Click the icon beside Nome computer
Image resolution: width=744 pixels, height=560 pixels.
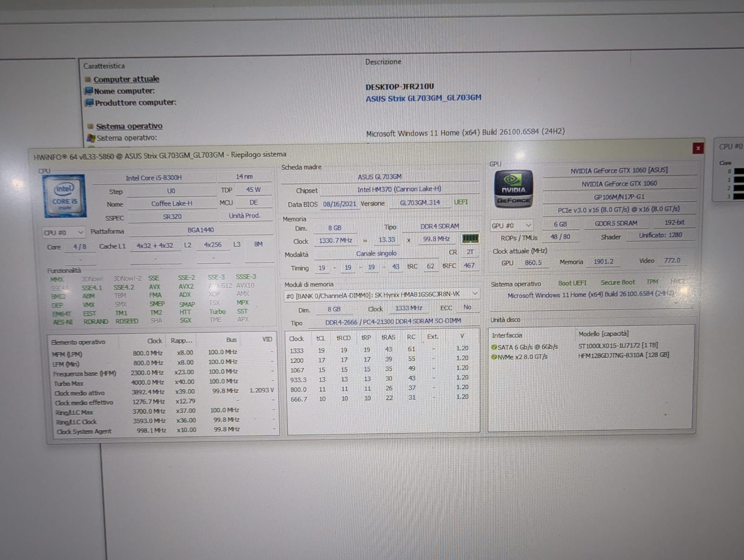click(x=89, y=91)
